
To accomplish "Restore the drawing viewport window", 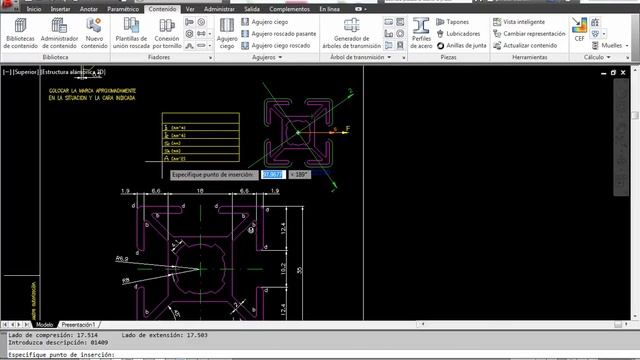I will pos(613,73).
